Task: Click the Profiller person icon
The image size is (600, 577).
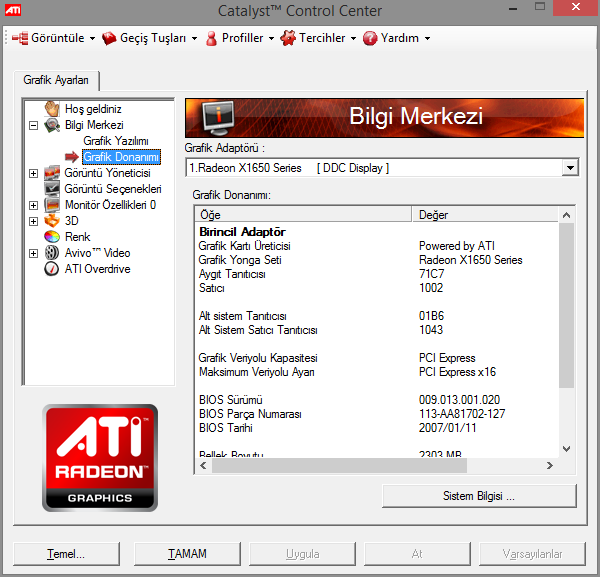Action: coord(211,38)
